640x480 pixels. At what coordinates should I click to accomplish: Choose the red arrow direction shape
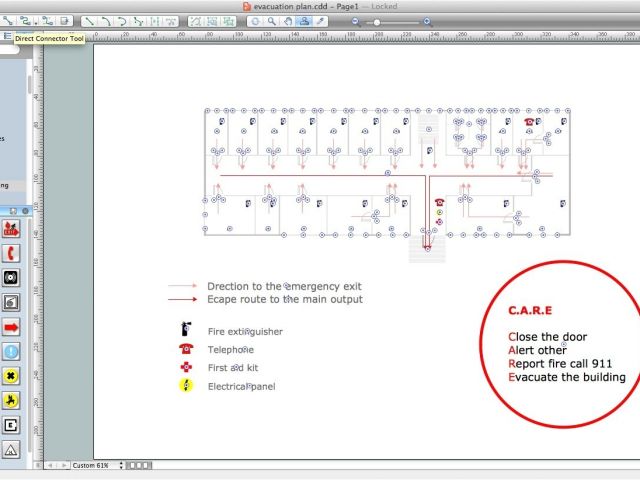point(11,327)
